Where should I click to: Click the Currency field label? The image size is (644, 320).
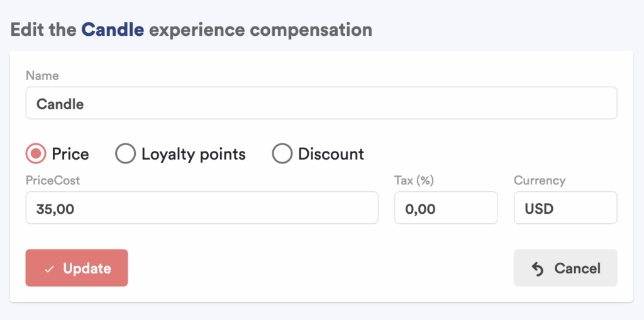(x=539, y=180)
